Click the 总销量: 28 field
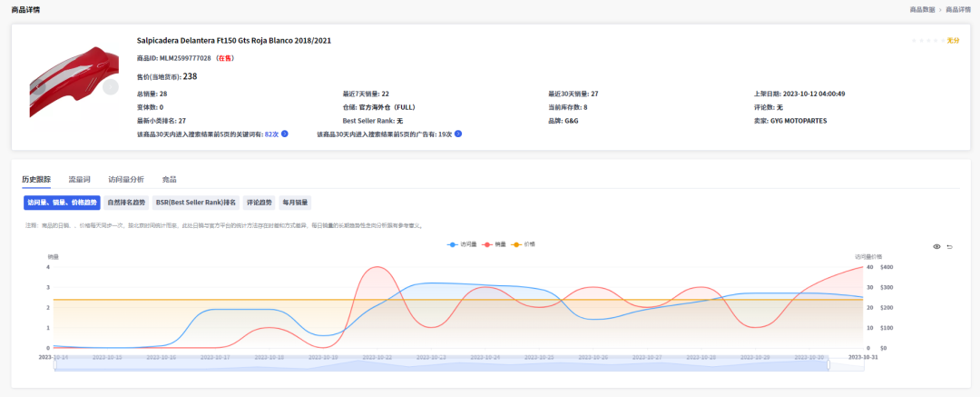Image resolution: width=980 pixels, height=397 pixels. click(152, 94)
